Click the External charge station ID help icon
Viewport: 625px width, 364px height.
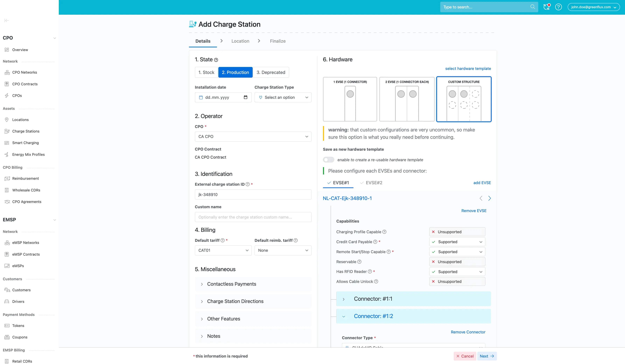click(x=248, y=184)
